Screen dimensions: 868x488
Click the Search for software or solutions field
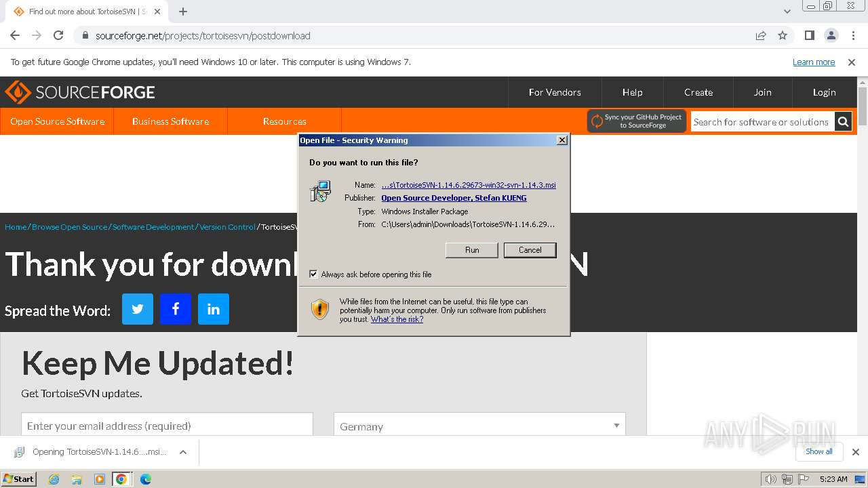point(762,122)
